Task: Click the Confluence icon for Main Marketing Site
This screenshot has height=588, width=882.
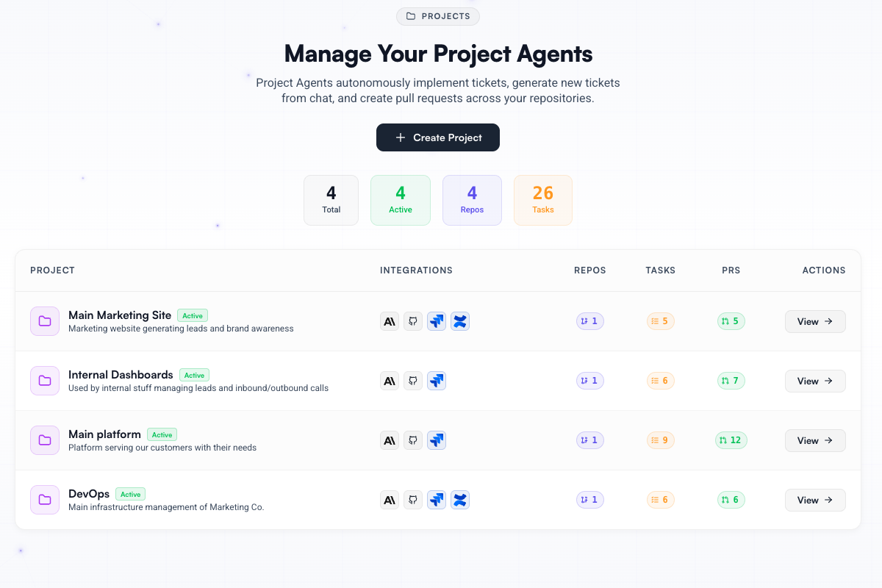Action: (x=460, y=321)
